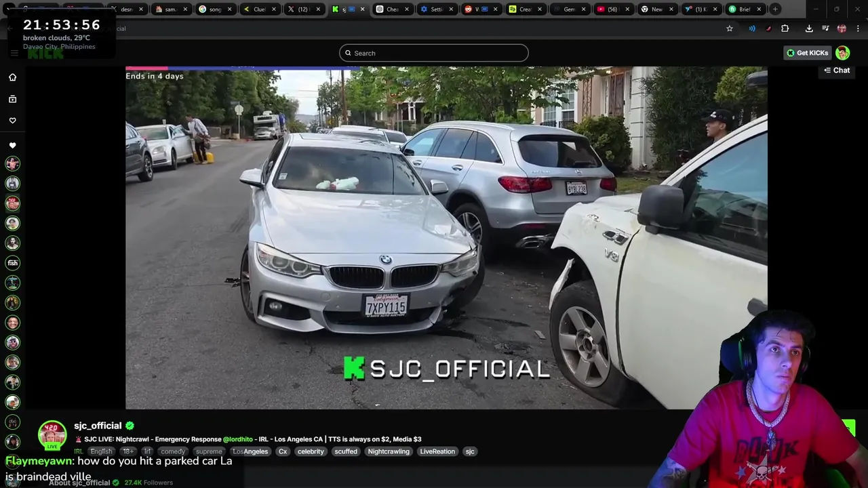Click the verified badge next to sjc_official
868x488 pixels.
pyautogui.click(x=130, y=426)
